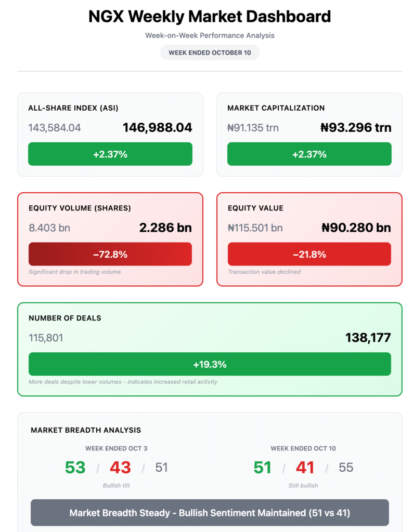Click the red 41 losers figure
414x532 pixels.
pos(305,468)
